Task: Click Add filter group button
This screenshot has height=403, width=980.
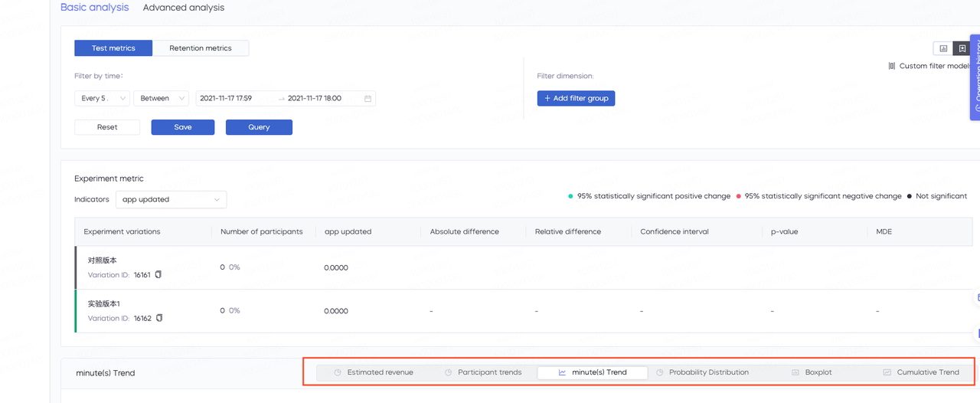Action: [576, 98]
